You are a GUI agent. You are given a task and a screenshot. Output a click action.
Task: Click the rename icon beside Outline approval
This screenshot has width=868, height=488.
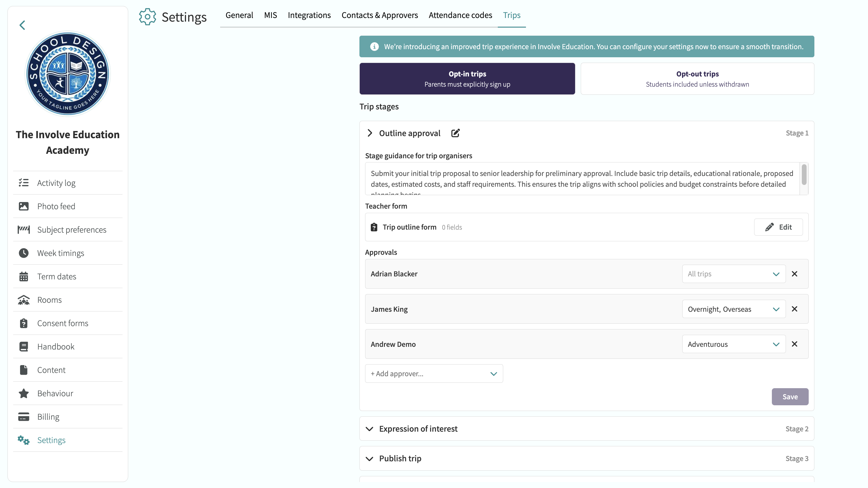click(x=456, y=133)
